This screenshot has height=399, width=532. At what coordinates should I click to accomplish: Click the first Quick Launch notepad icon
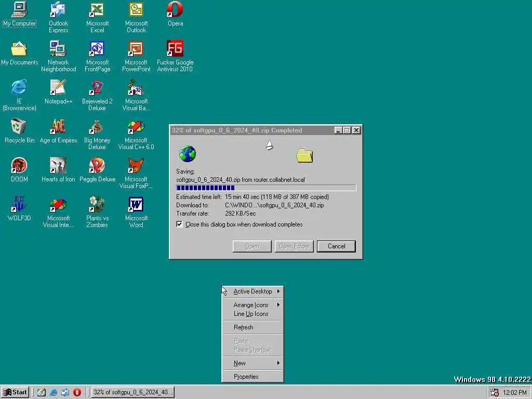(42, 393)
